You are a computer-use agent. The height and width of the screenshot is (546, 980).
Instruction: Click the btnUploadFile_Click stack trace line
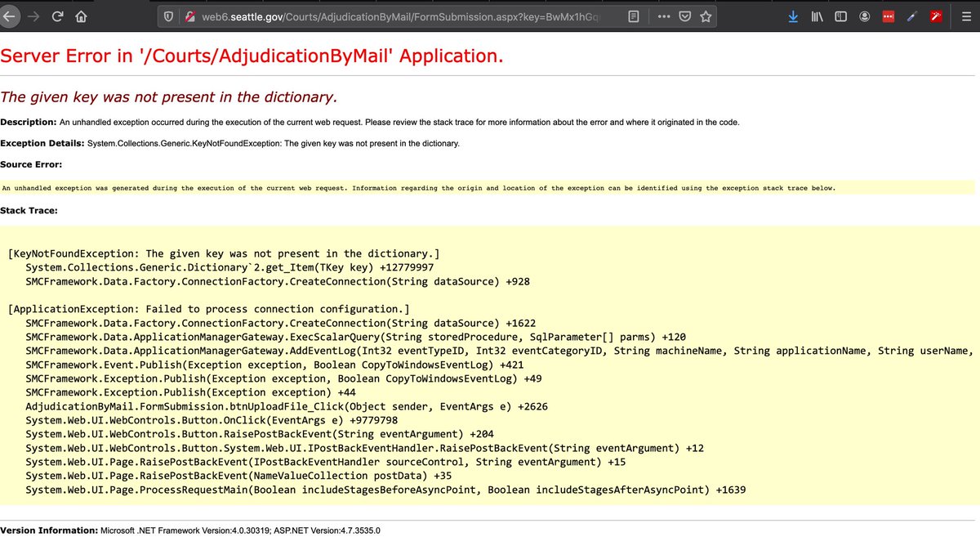click(287, 406)
